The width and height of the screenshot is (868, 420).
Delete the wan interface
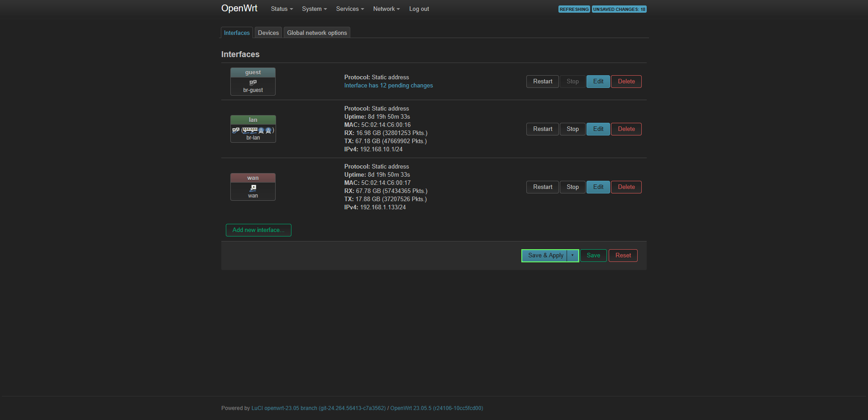point(626,187)
